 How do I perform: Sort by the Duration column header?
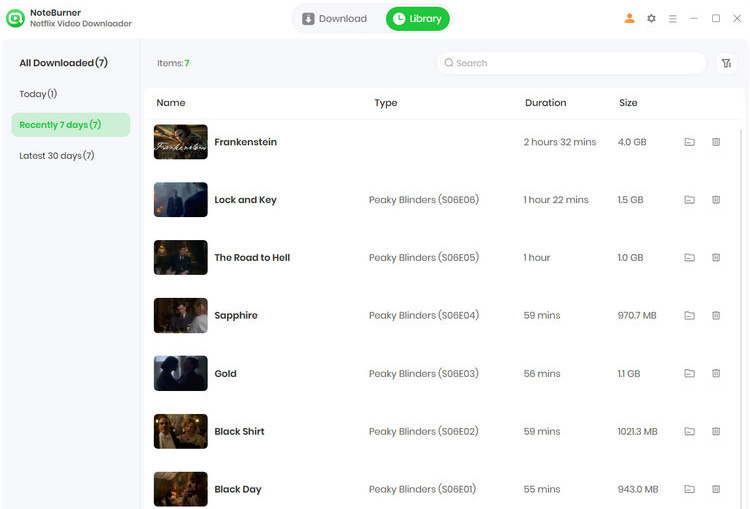545,103
